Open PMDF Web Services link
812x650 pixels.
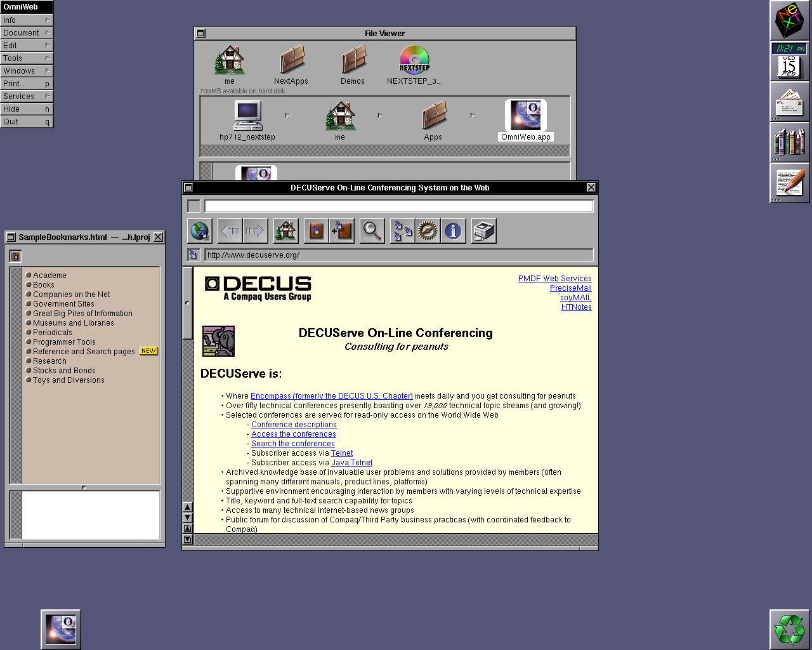555,279
